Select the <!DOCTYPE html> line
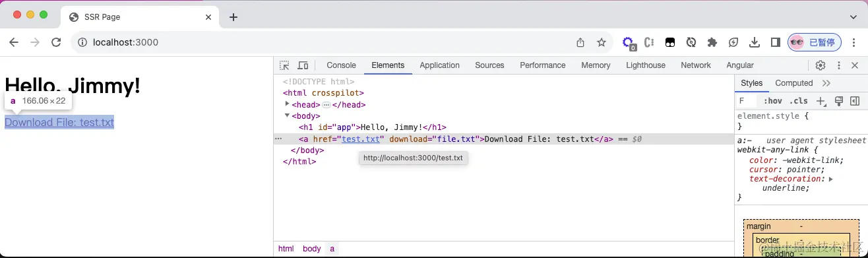 (x=319, y=82)
